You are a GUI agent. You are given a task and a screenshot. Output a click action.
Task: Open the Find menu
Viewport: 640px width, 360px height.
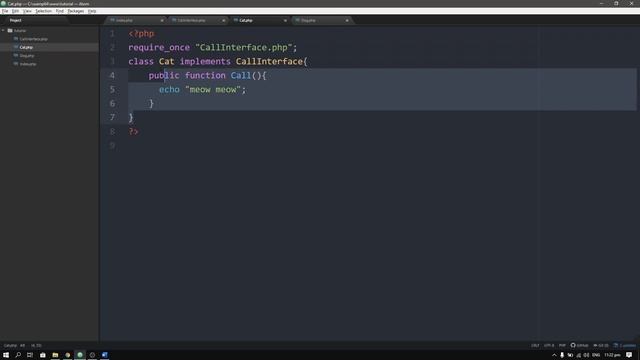60,11
